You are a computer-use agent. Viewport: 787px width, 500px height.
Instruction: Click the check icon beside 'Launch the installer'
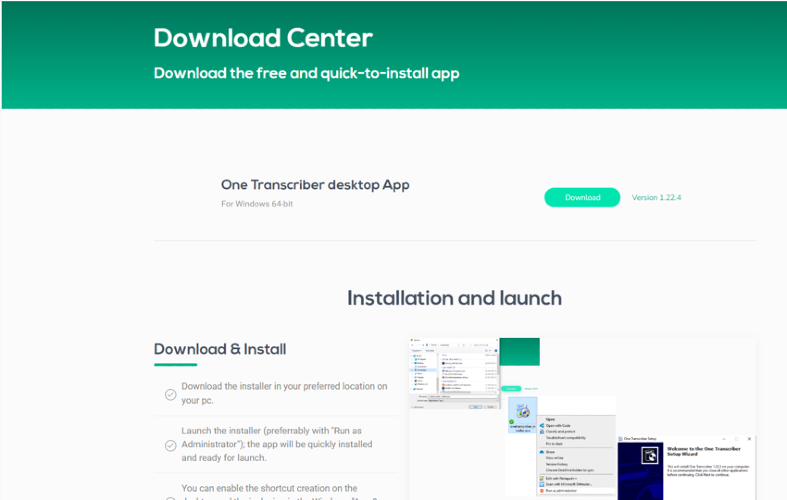click(171, 445)
